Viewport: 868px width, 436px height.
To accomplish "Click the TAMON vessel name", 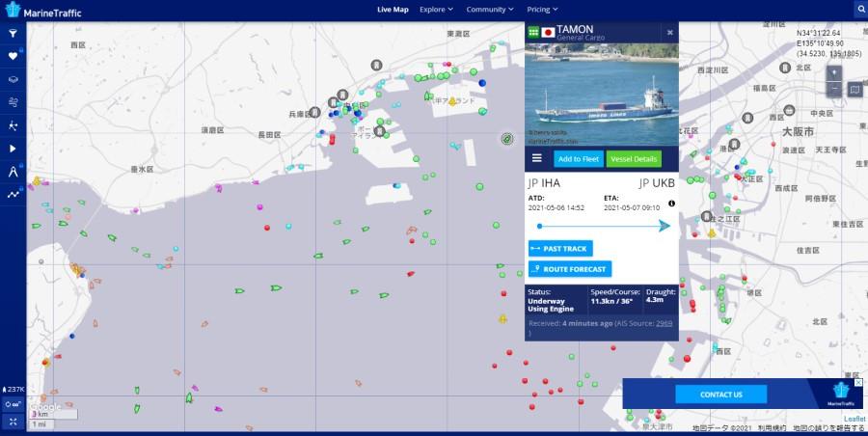I will point(575,29).
